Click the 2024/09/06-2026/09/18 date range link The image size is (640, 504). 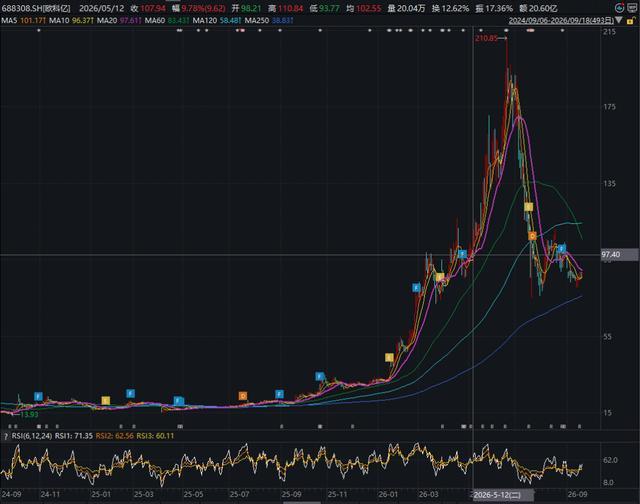tap(561, 20)
